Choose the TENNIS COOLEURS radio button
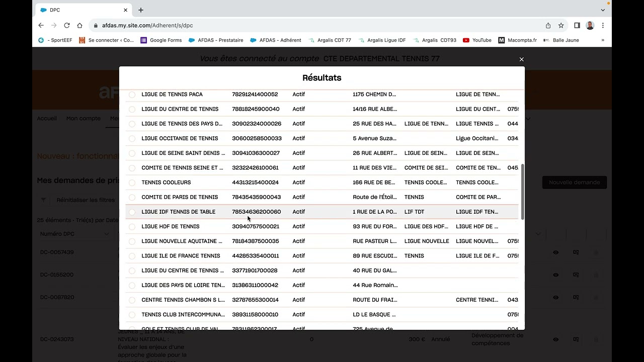Viewport: 644px width, 362px height. pyautogui.click(x=132, y=183)
